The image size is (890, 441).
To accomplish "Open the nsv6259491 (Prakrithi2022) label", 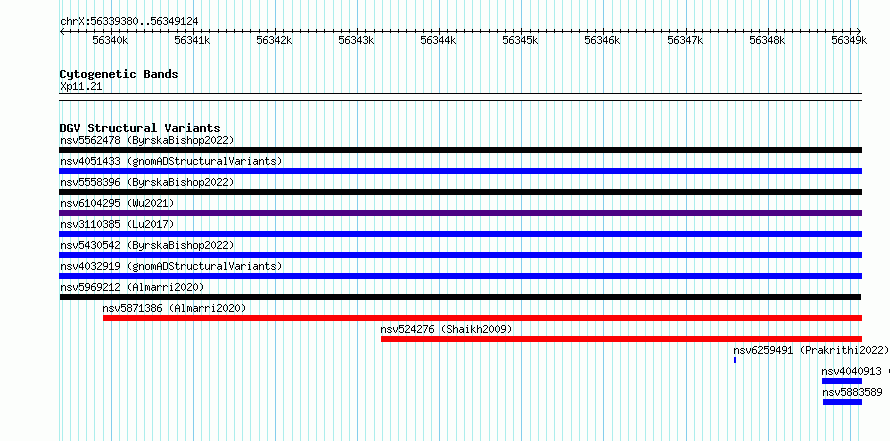I will [811, 350].
